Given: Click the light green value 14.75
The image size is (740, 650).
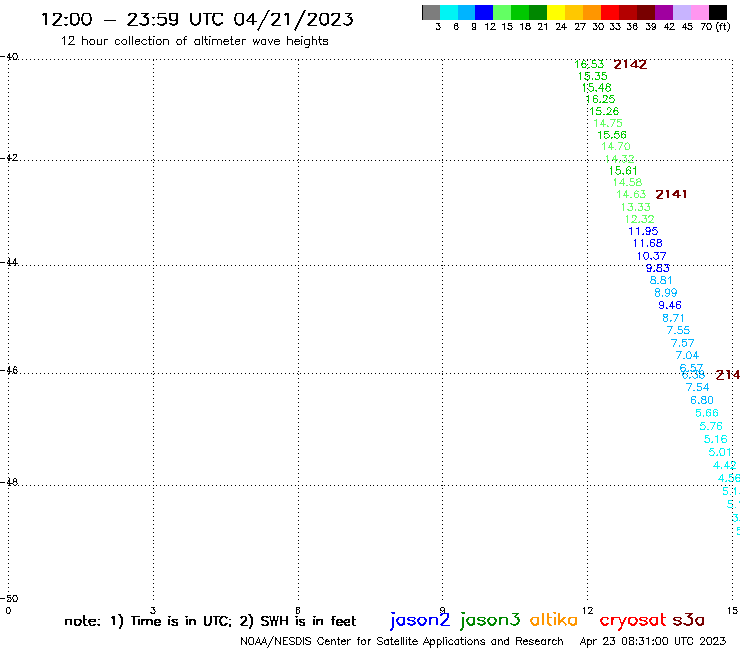Looking at the screenshot, I should tap(608, 123).
